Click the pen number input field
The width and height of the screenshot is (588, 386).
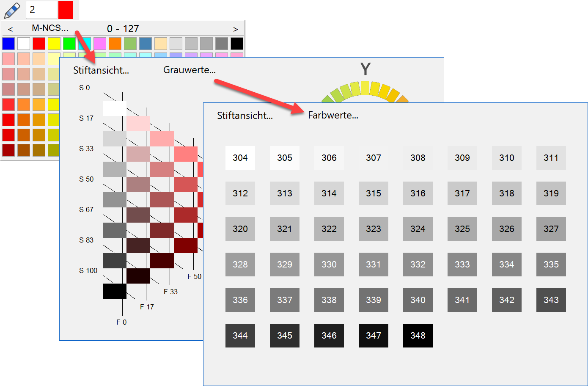[41, 10]
